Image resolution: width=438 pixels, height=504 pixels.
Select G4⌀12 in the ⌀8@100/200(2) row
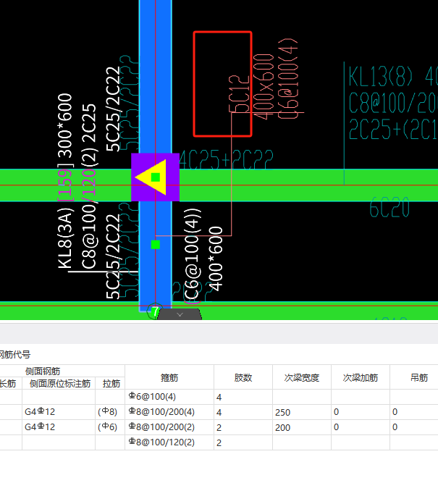click(59, 427)
